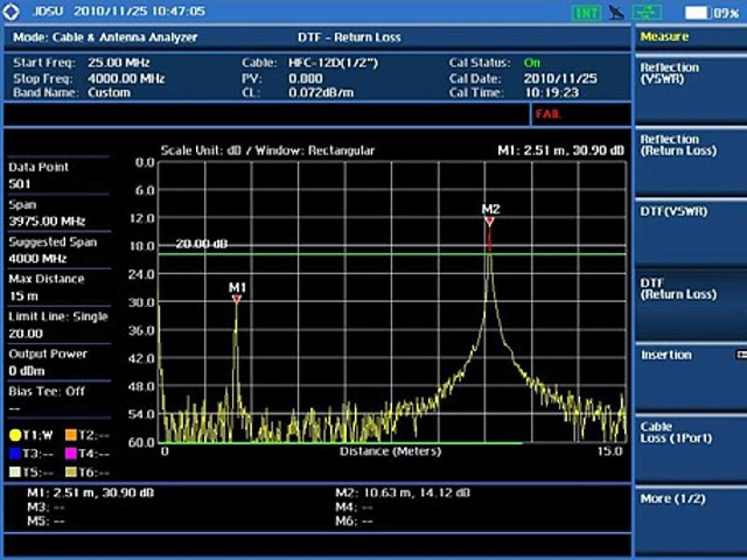Click the Distance (Meters) axis label
Screen dimensions: 747x560
[390, 451]
